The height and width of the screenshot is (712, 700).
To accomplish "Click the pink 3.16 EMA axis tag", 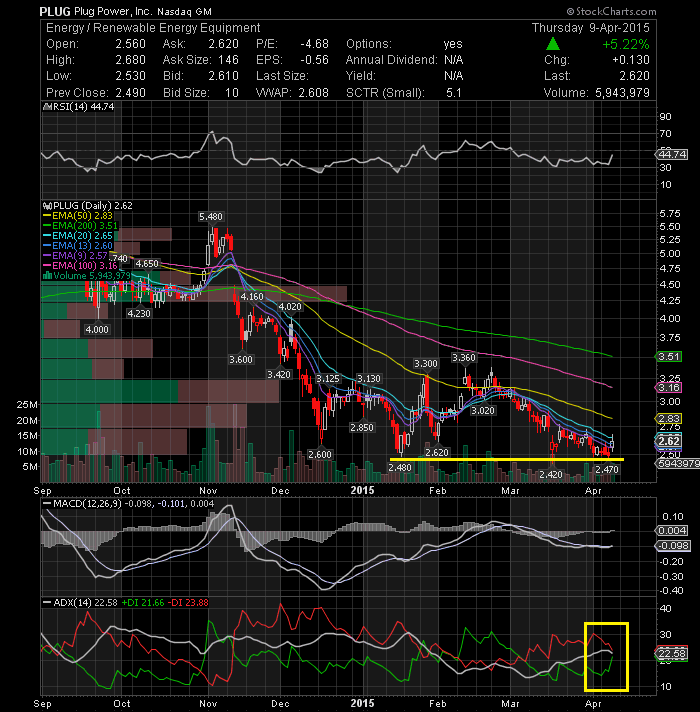I will point(669,388).
